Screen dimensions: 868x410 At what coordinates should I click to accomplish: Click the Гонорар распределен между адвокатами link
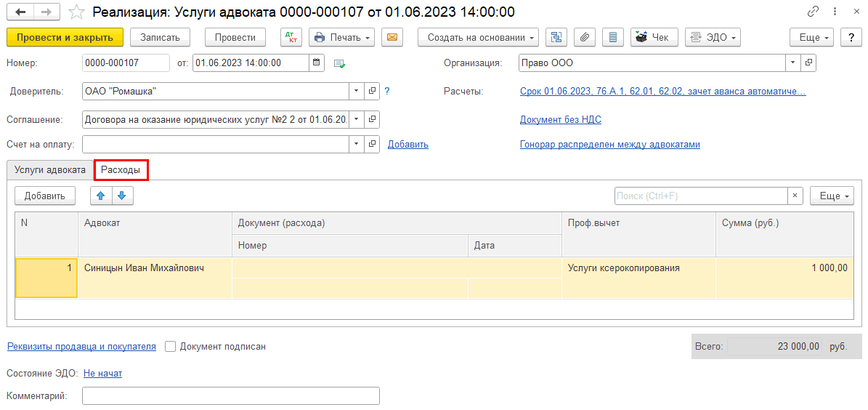click(x=609, y=144)
